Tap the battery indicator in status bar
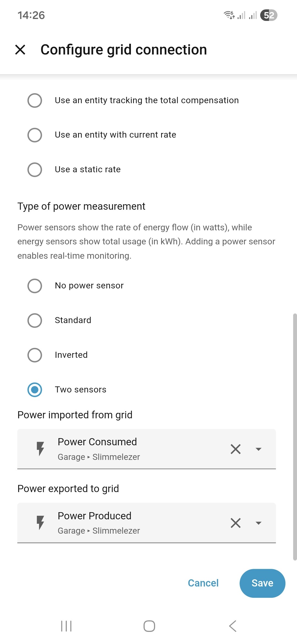 [269, 15]
